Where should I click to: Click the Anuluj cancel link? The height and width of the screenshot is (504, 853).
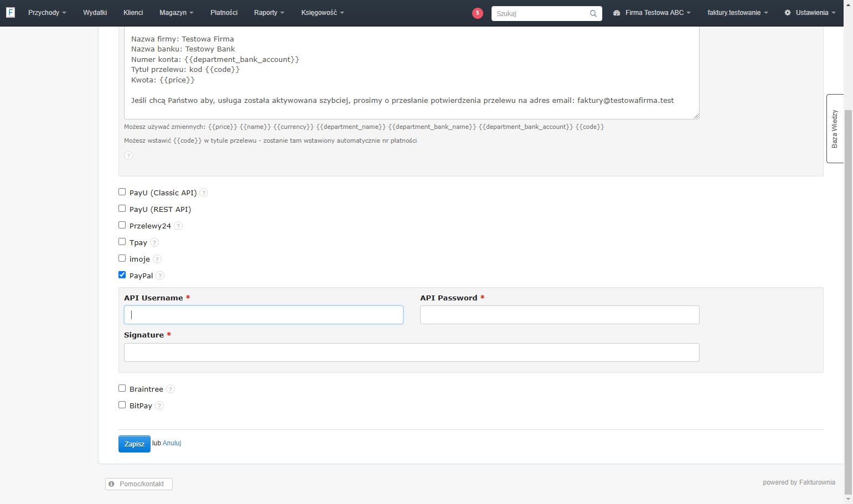172,443
